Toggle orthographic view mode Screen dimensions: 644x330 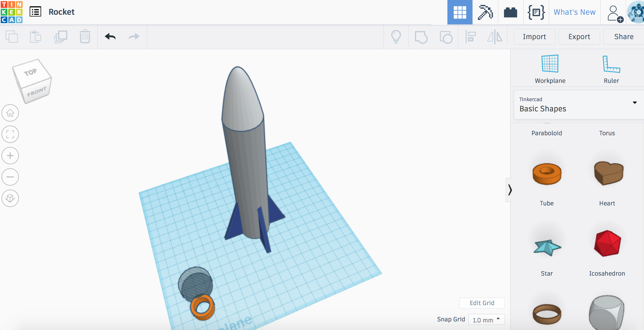click(10, 198)
